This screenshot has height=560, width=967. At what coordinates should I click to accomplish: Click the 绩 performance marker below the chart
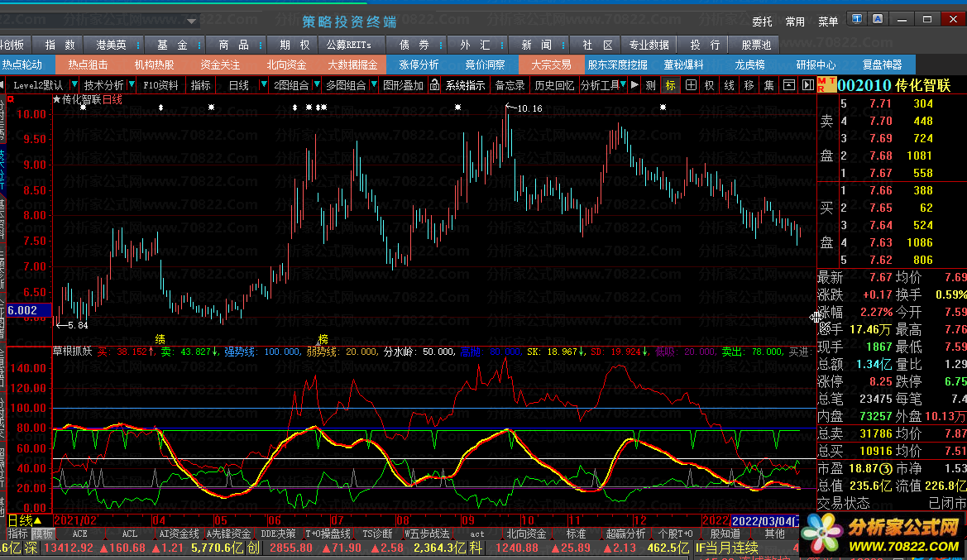(160, 339)
